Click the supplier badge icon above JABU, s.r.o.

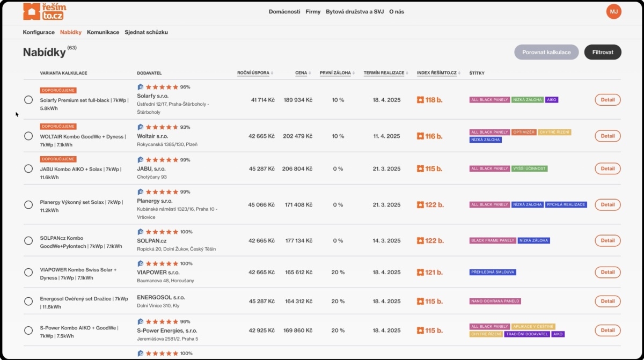click(x=141, y=160)
